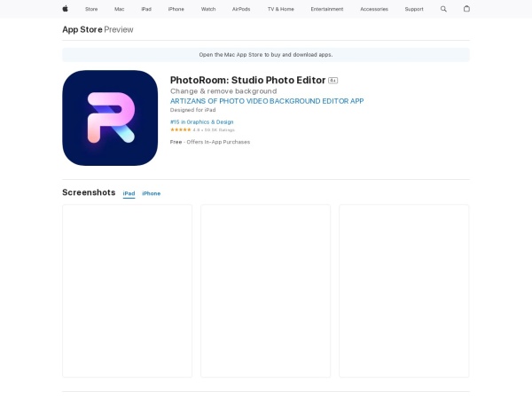This screenshot has height=399, width=532.
Task: Open the Mac menu item
Action: point(119,9)
